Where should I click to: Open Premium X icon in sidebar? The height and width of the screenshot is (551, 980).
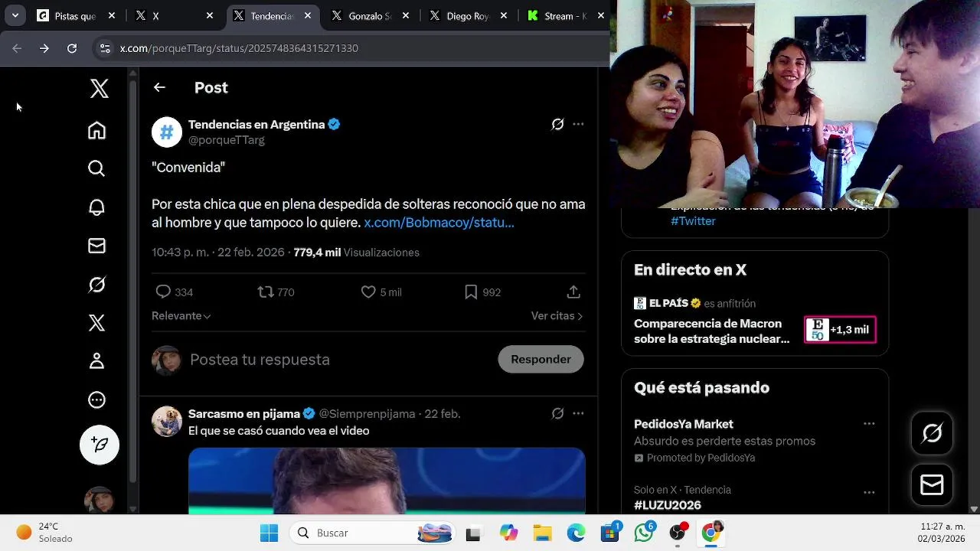pos(96,323)
